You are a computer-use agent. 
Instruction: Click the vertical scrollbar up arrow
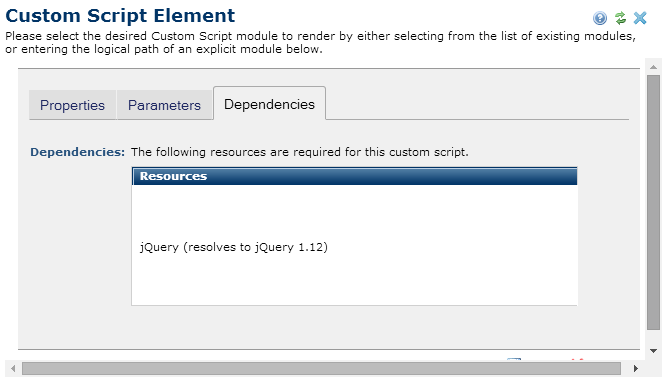653,67
